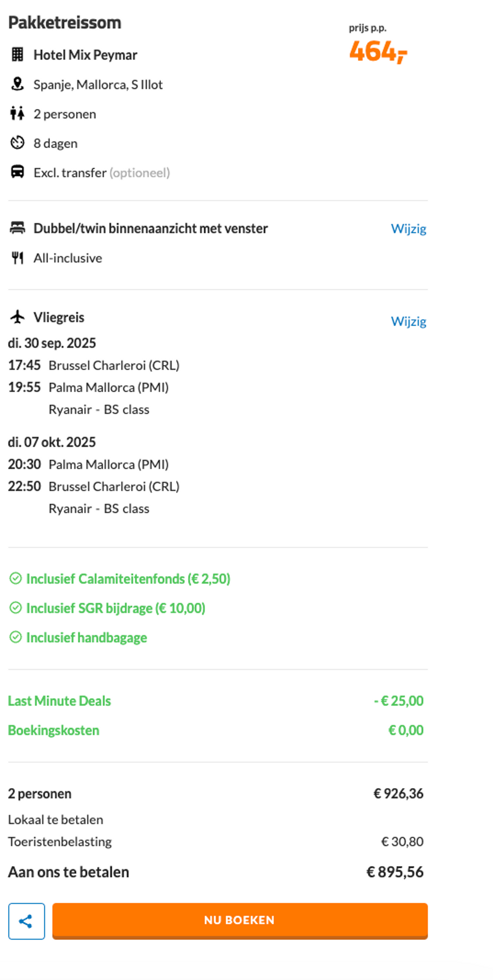Click the airplane Vliegreis icon
493x980 pixels.
coord(17,317)
